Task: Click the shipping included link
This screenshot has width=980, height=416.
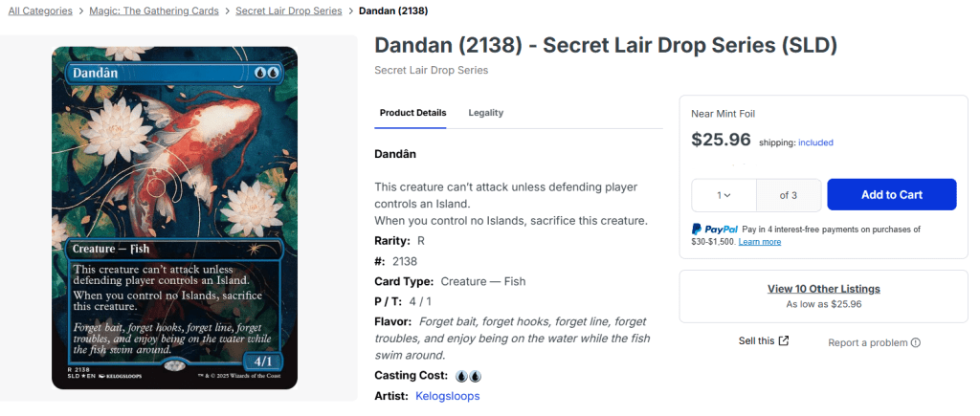Action: click(815, 142)
